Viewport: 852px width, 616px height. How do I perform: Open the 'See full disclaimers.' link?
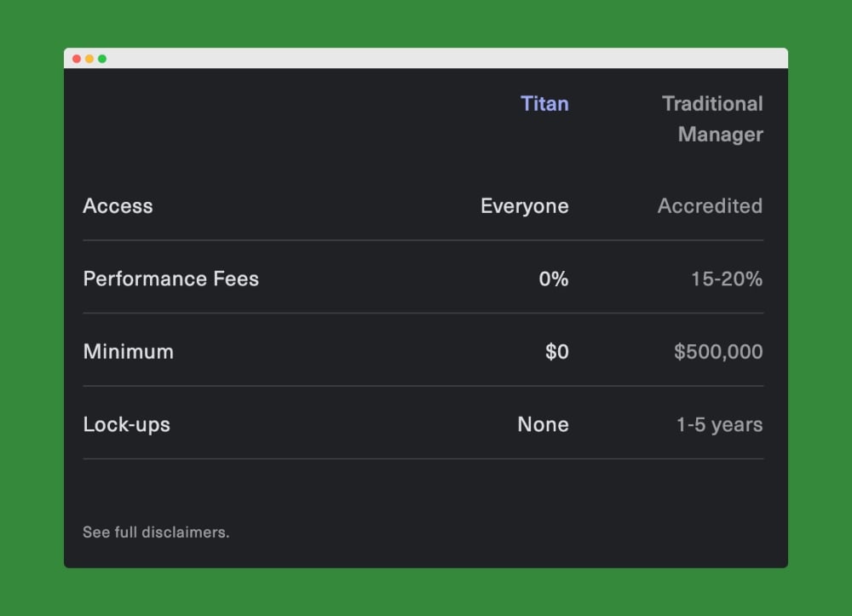(x=156, y=532)
